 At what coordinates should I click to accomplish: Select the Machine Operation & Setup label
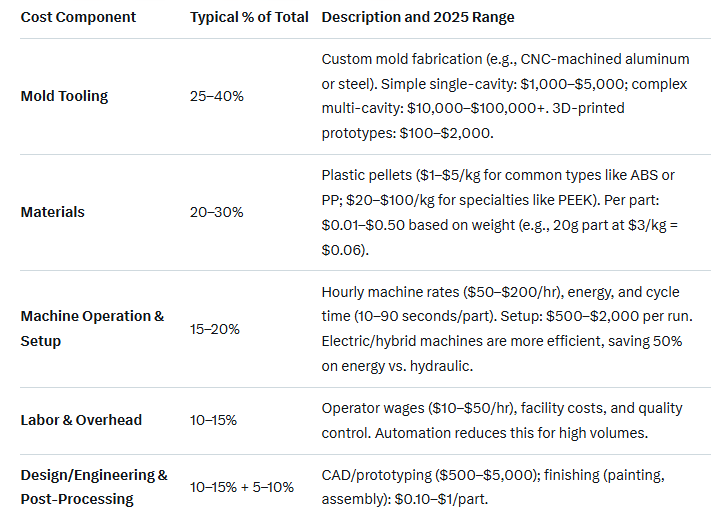click(92, 328)
